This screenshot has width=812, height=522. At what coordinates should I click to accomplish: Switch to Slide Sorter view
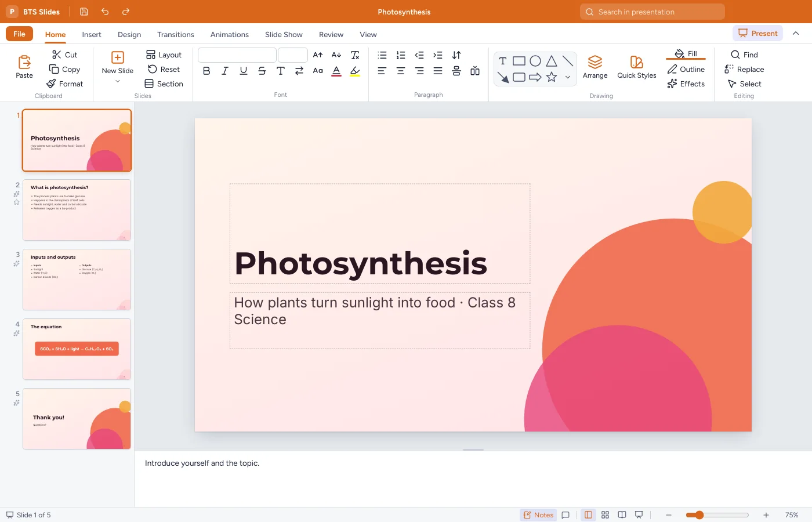605,515
